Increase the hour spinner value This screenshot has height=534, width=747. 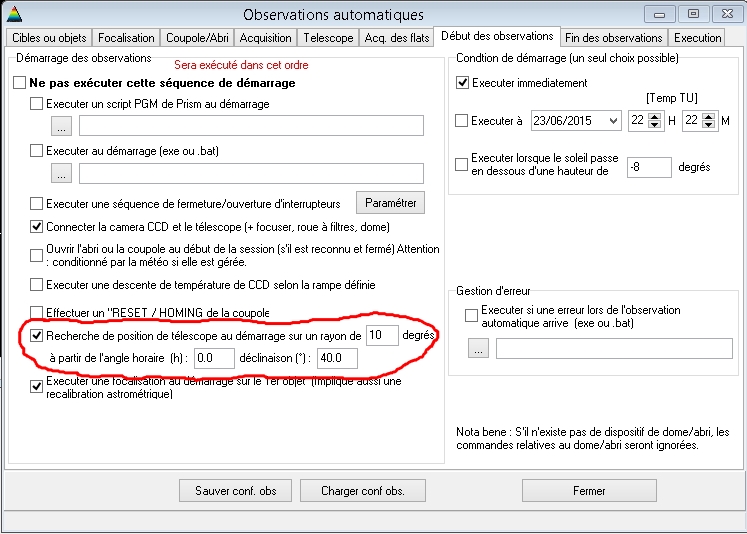pos(655,116)
